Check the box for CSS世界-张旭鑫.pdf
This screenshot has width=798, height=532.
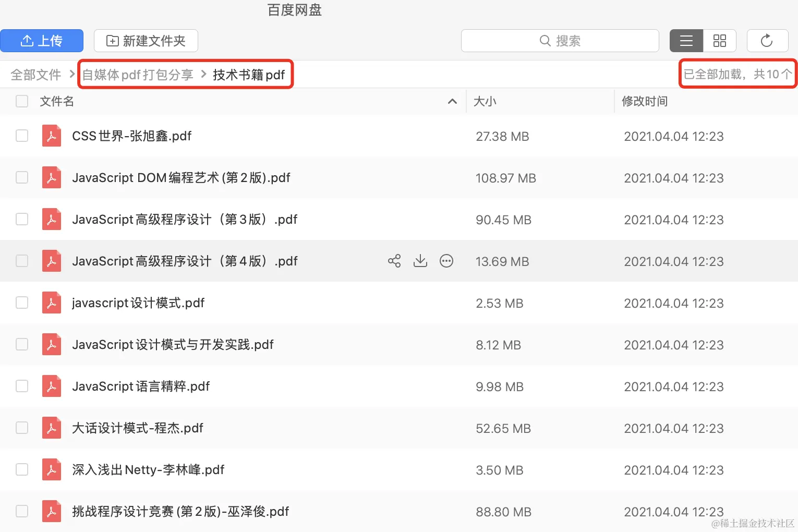22,136
